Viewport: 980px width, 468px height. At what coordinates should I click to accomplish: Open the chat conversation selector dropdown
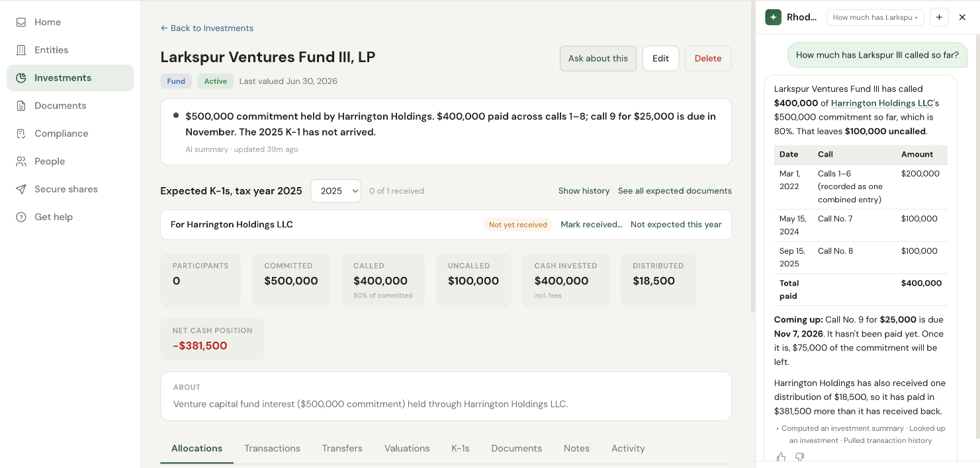tap(875, 17)
